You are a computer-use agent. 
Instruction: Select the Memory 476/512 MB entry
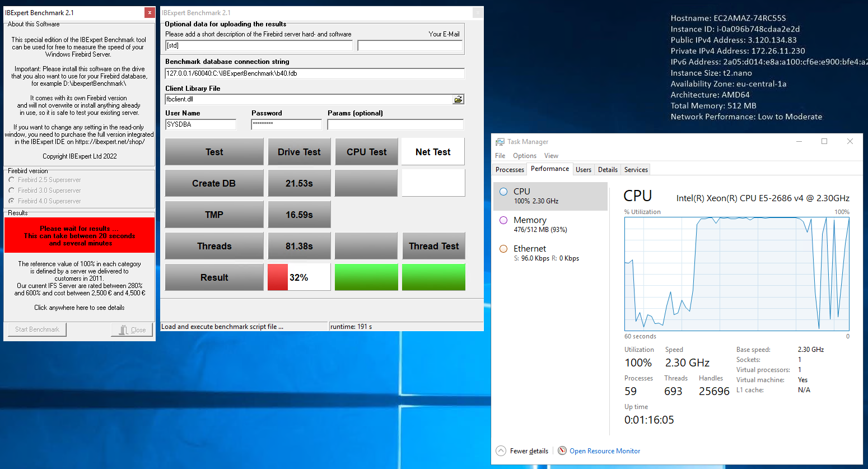pos(550,225)
